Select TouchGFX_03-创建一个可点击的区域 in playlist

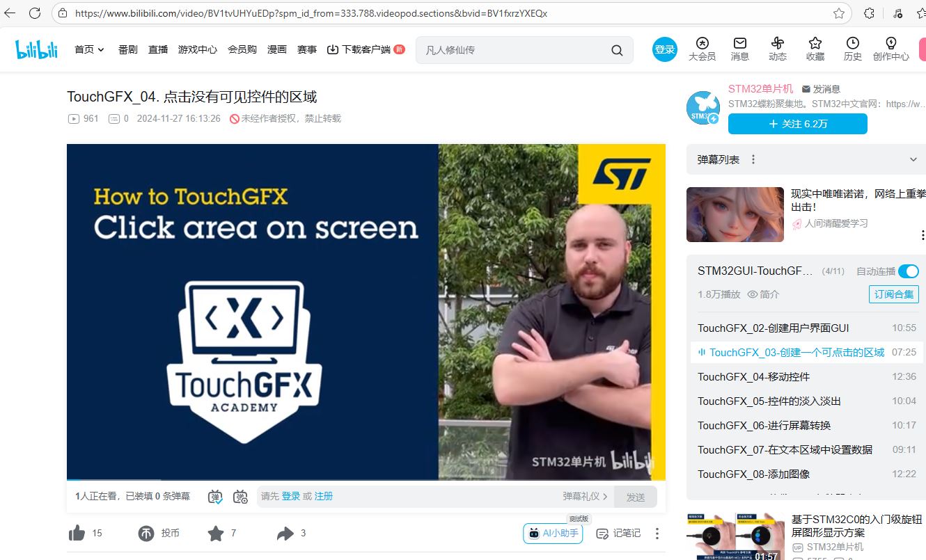pos(807,353)
